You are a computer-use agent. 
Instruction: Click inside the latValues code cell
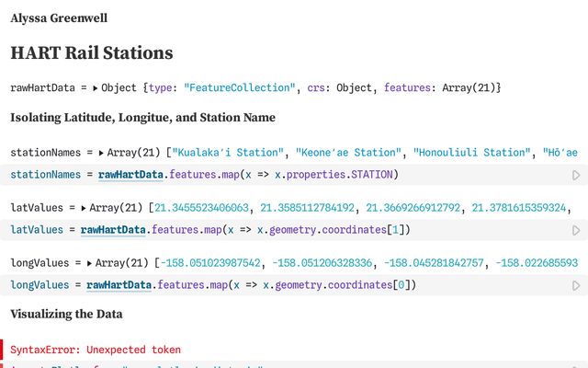pos(294,230)
